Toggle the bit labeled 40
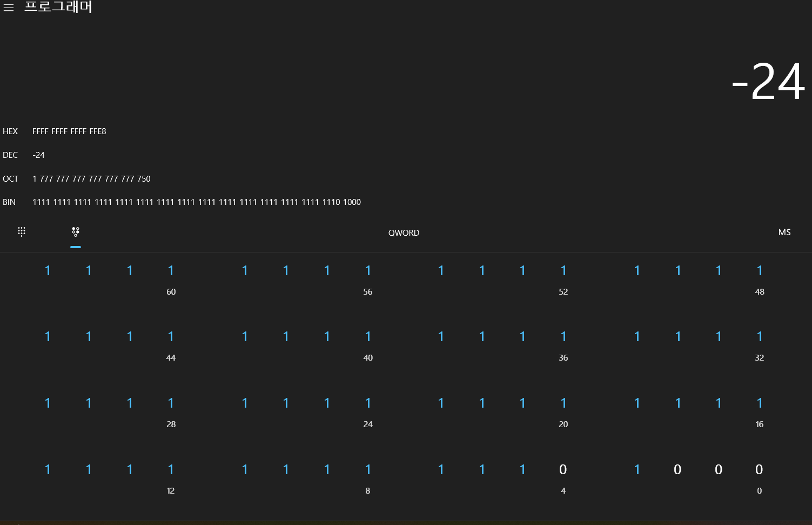This screenshot has width=812, height=525. pyautogui.click(x=368, y=337)
